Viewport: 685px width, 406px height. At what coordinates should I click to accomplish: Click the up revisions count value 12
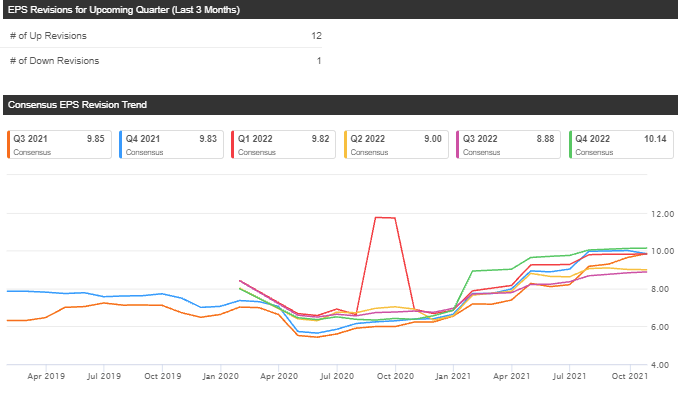(x=316, y=36)
